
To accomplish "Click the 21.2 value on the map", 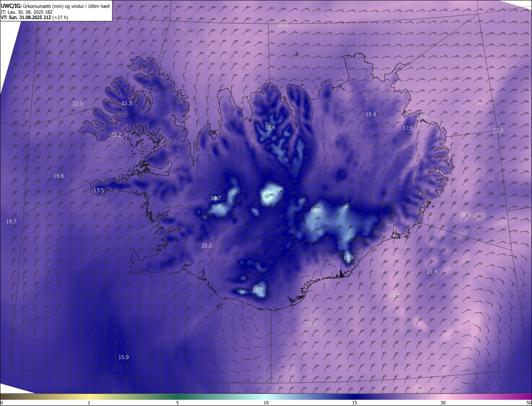I will (x=207, y=245).
